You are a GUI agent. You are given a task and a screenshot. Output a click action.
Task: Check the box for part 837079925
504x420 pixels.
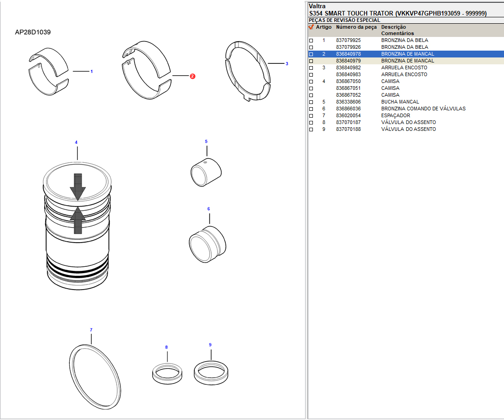click(x=312, y=41)
